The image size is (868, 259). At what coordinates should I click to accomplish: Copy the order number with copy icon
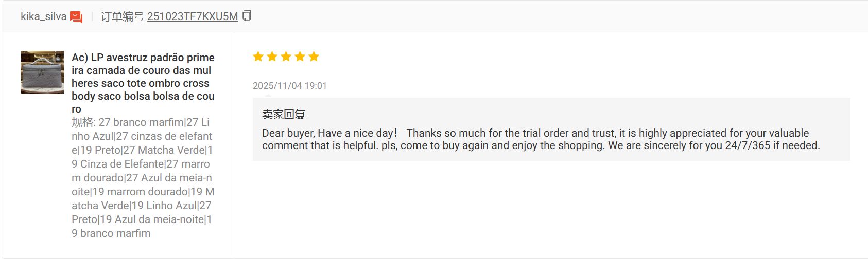click(247, 16)
